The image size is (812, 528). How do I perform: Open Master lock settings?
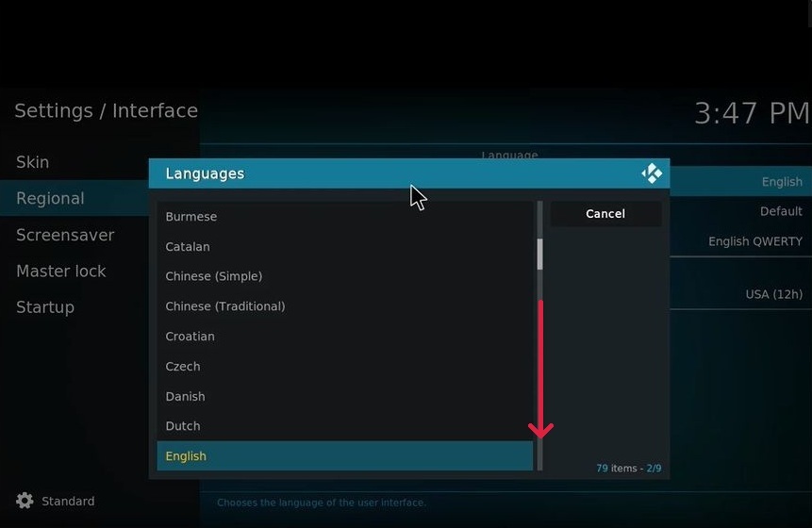click(x=61, y=272)
